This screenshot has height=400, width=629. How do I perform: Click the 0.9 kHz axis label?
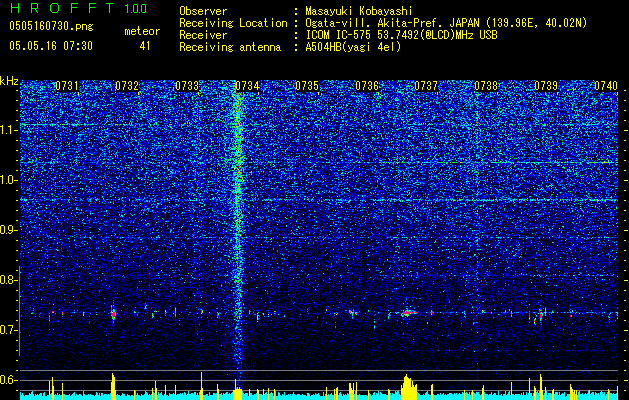[x=9, y=230]
